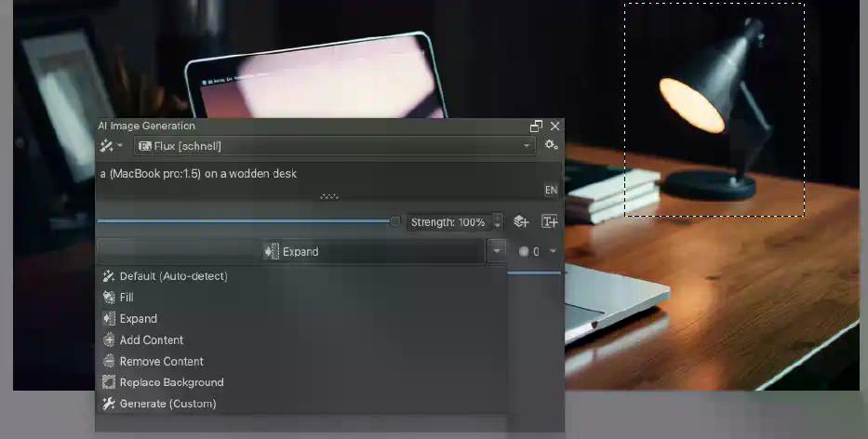Click the Expand generate button

291,251
